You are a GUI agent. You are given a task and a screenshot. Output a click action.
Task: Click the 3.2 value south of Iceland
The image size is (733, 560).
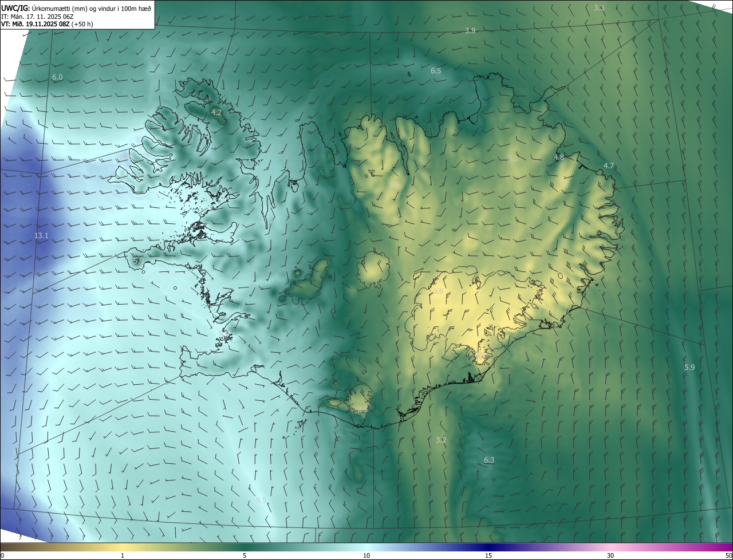click(441, 440)
